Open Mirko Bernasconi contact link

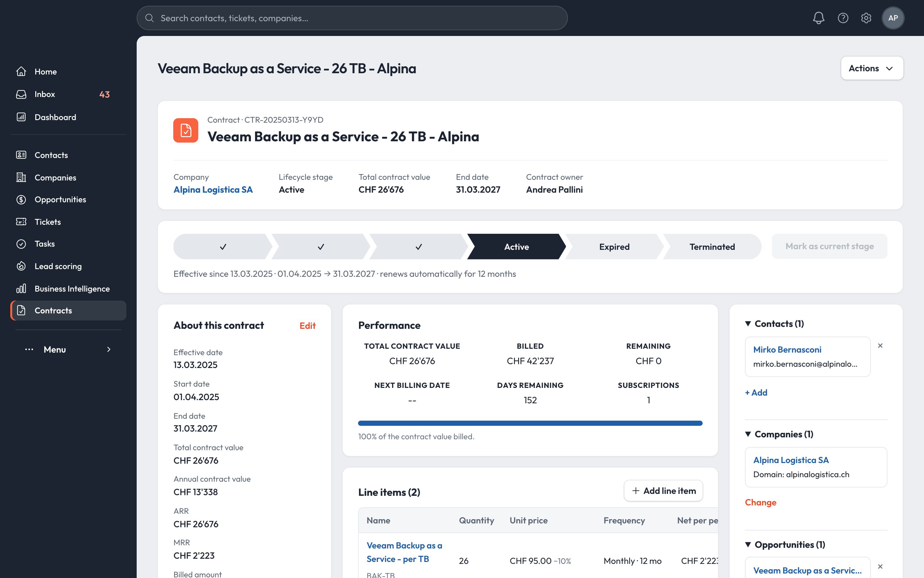pyautogui.click(x=787, y=349)
